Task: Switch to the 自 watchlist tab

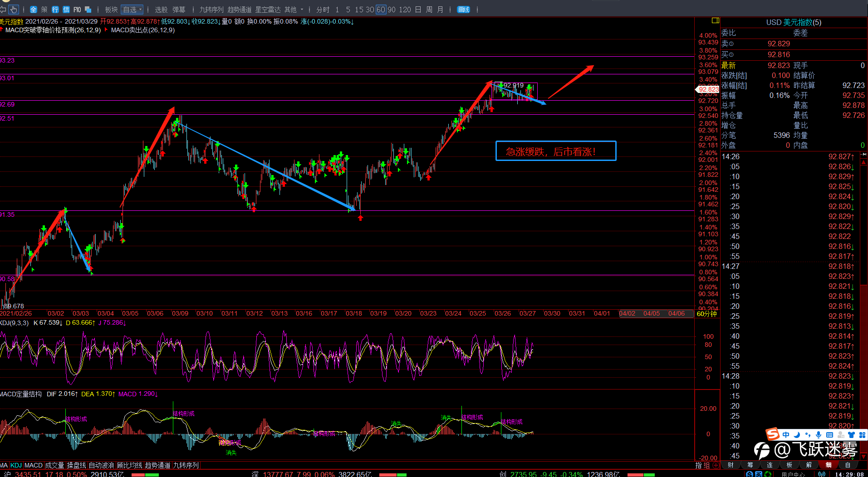Action: click(848, 465)
